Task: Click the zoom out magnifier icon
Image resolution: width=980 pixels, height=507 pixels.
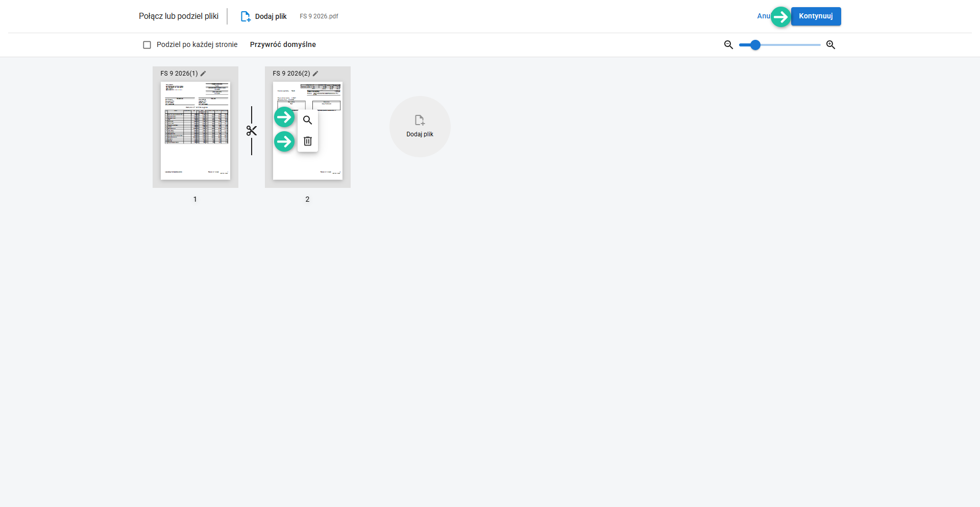Action: click(x=728, y=45)
